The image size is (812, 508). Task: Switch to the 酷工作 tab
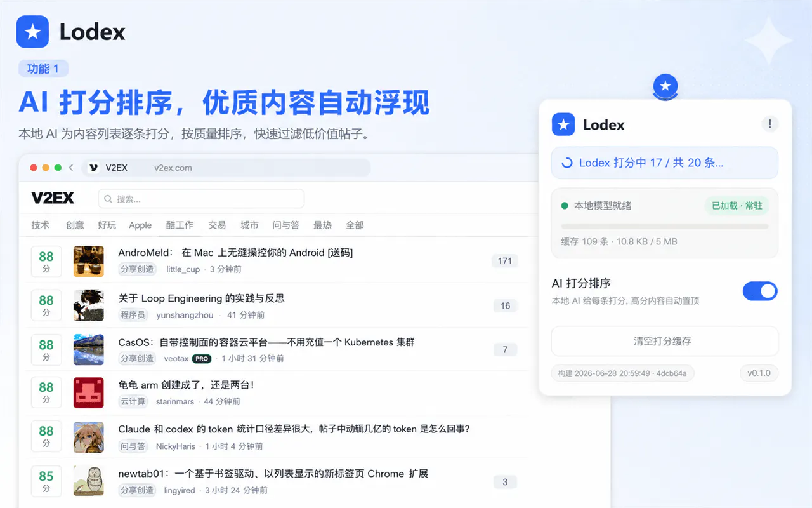(180, 225)
